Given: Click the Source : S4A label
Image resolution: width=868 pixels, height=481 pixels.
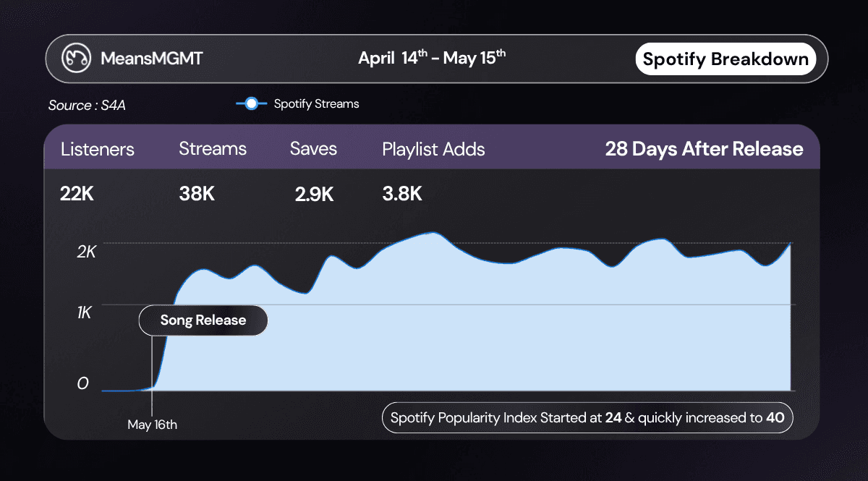Looking at the screenshot, I should (88, 106).
